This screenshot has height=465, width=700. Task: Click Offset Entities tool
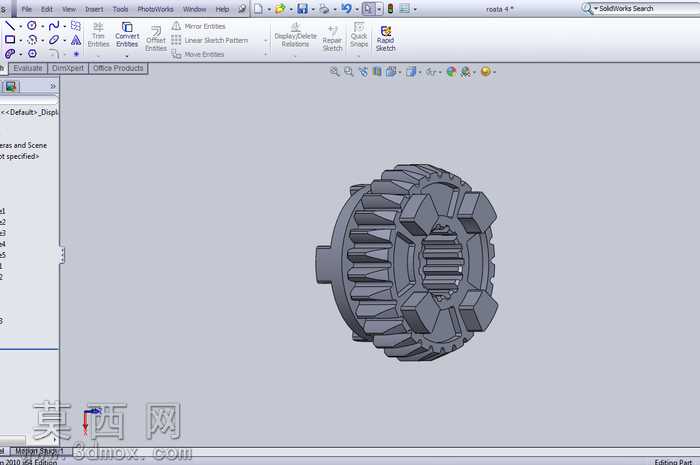click(156, 38)
